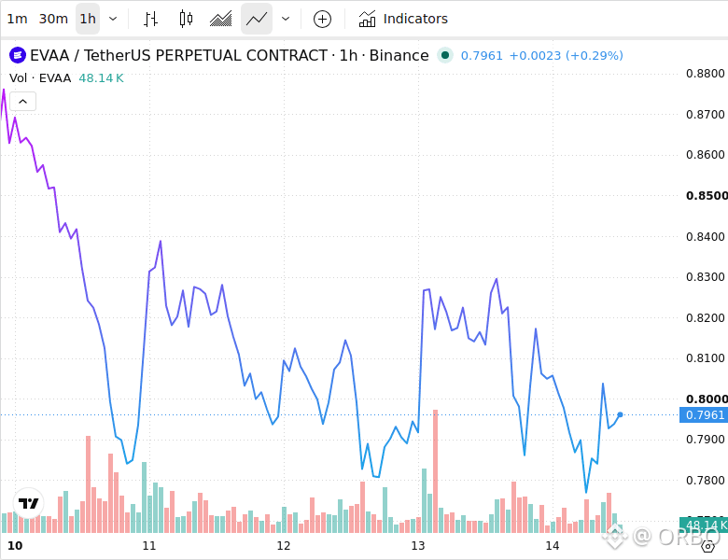Click the EVAA / TetherUS PERPETUAL CONTRACT title
Viewport: 728px width, 560px height.
pos(229,56)
